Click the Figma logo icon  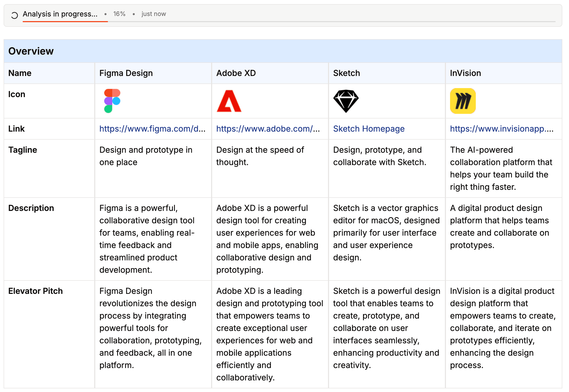pyautogui.click(x=112, y=101)
